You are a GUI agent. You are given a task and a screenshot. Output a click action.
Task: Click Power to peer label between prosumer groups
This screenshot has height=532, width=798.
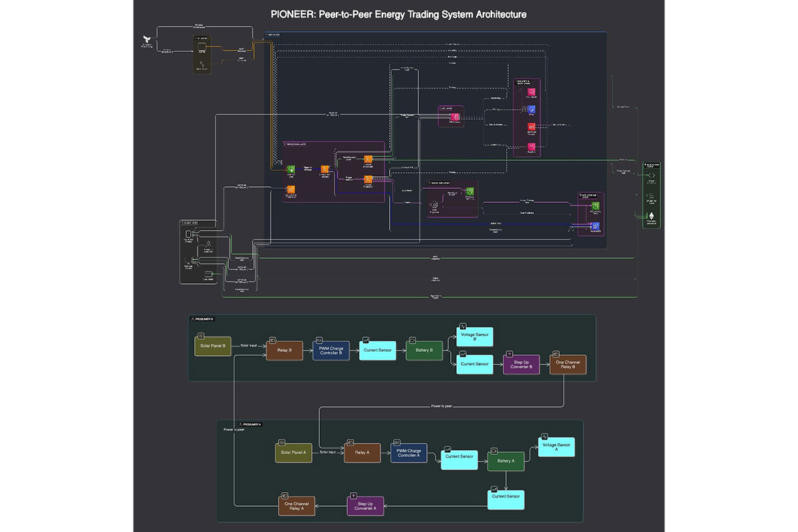click(443, 406)
